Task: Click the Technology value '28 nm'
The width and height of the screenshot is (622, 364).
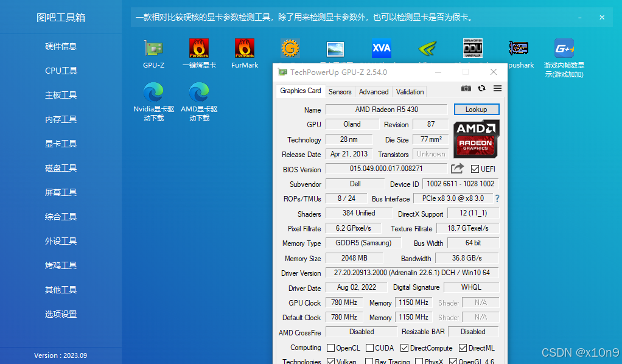Action: tap(349, 139)
